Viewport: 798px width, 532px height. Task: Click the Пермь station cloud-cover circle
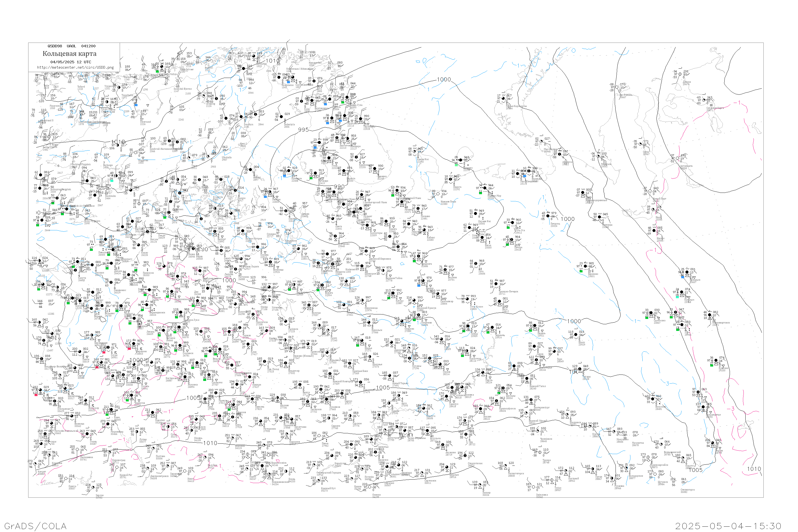(483, 373)
